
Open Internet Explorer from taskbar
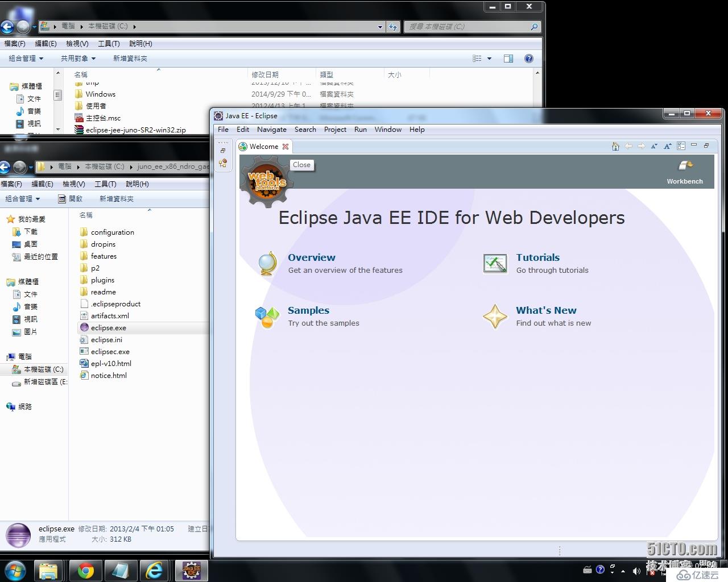[154, 570]
